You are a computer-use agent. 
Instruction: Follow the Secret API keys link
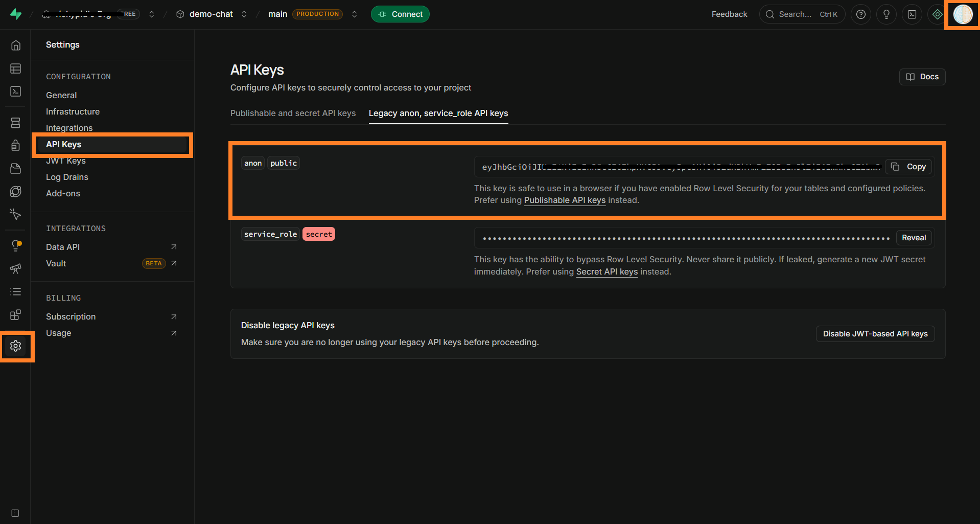pos(607,272)
